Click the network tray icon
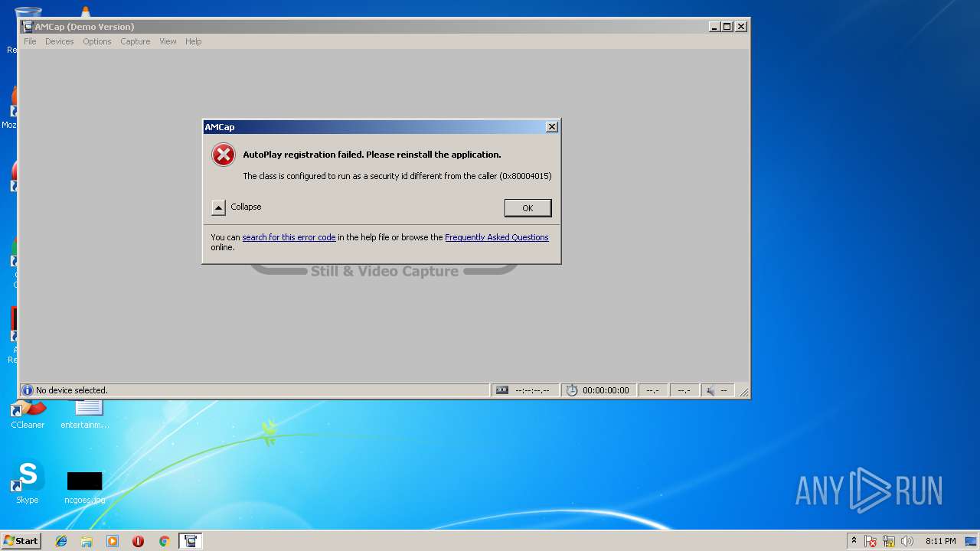The width and height of the screenshot is (980, 551). tap(889, 541)
